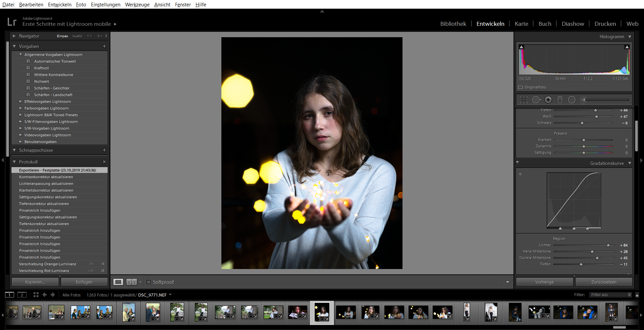The height and width of the screenshot is (330, 644).
Task: Enable the Softproof checkbox
Action: pos(149,282)
